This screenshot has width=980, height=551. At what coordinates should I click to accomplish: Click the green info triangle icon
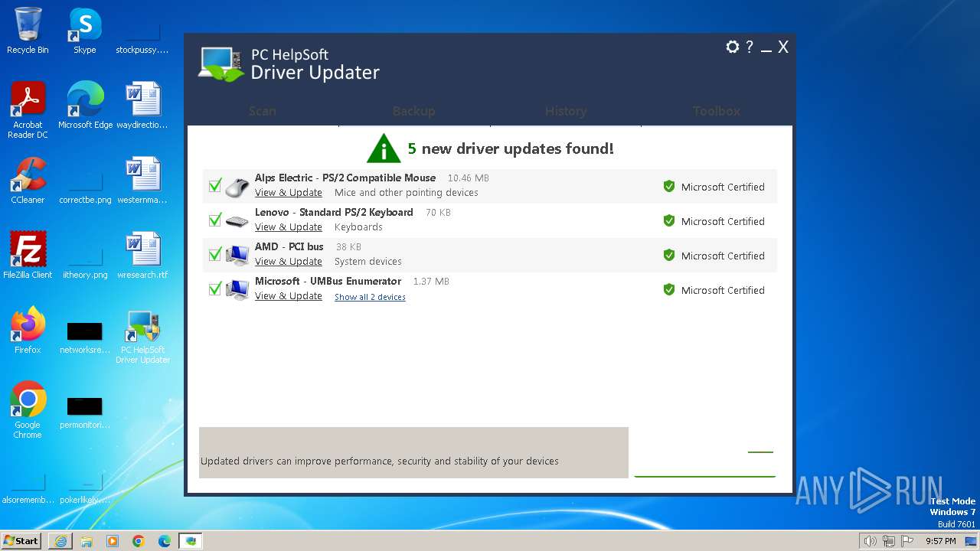click(x=384, y=148)
